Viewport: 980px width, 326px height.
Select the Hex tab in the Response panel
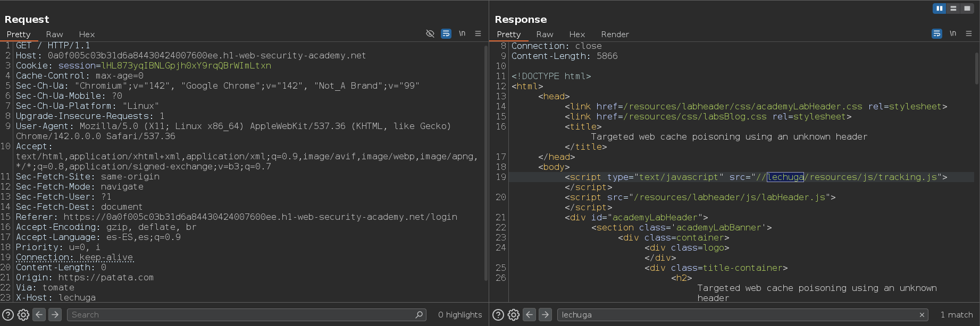pos(577,34)
